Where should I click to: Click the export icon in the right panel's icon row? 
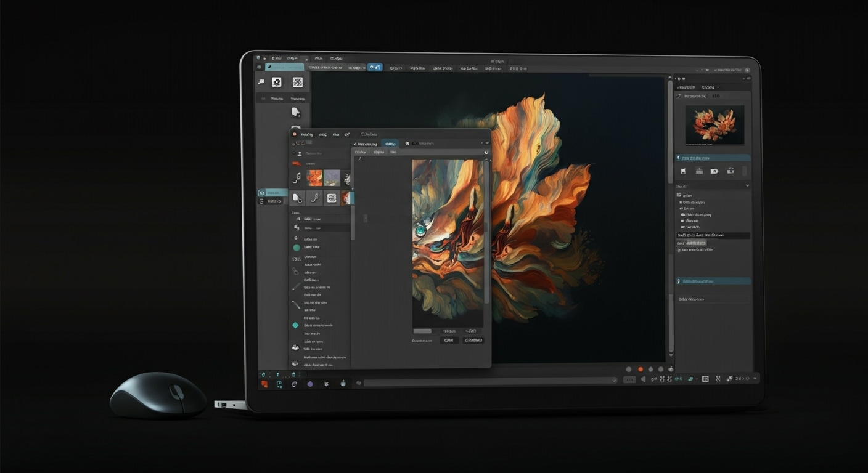click(730, 171)
